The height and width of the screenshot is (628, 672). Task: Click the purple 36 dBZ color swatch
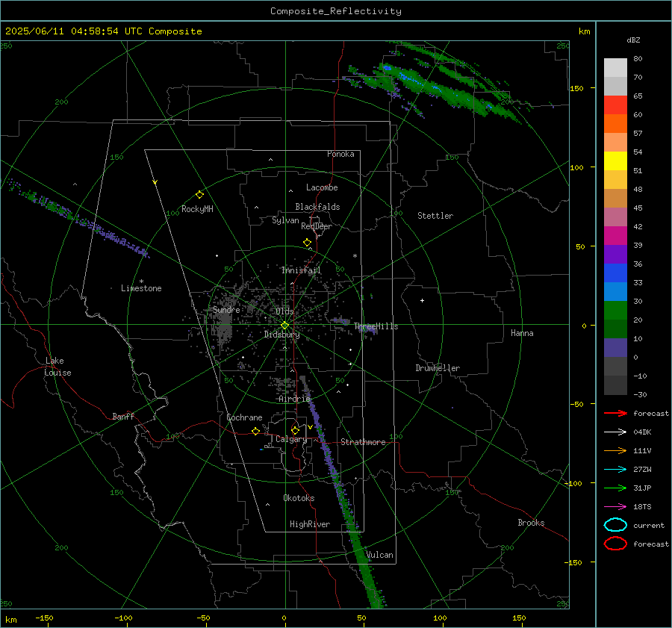click(615, 254)
